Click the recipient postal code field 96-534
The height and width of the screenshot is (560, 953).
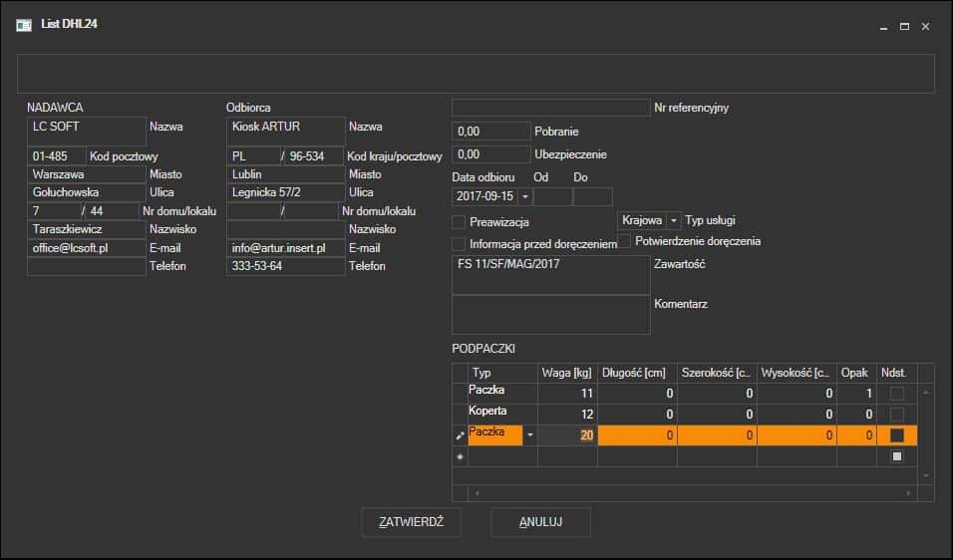point(314,156)
